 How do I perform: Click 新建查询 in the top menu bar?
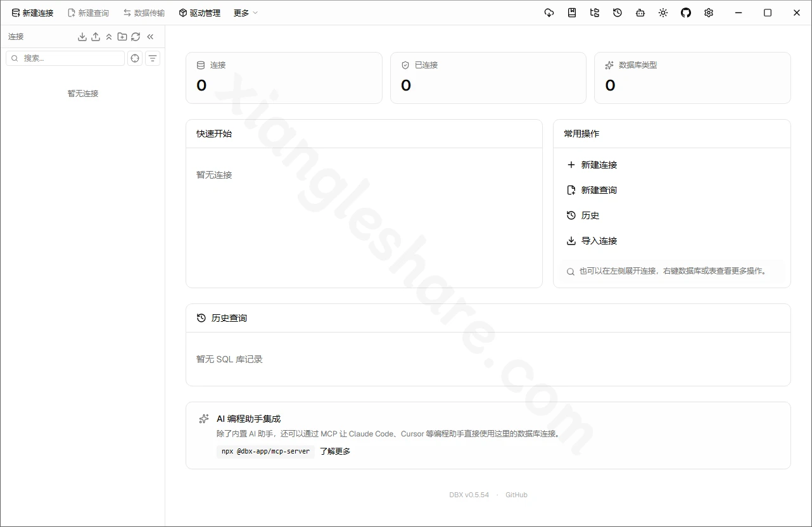[88, 13]
